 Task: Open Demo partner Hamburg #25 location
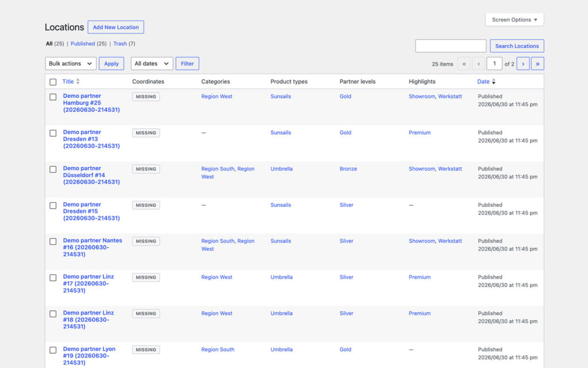pyautogui.click(x=91, y=103)
